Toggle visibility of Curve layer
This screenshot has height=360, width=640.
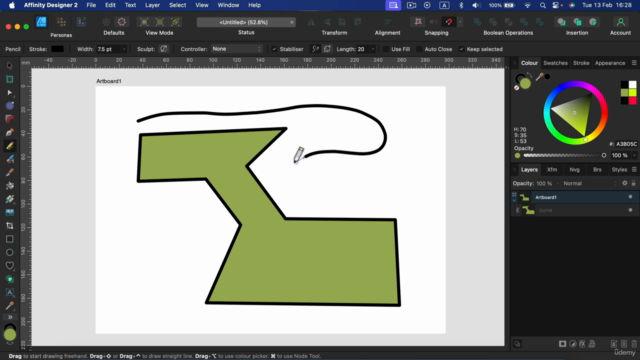pyautogui.click(x=630, y=210)
